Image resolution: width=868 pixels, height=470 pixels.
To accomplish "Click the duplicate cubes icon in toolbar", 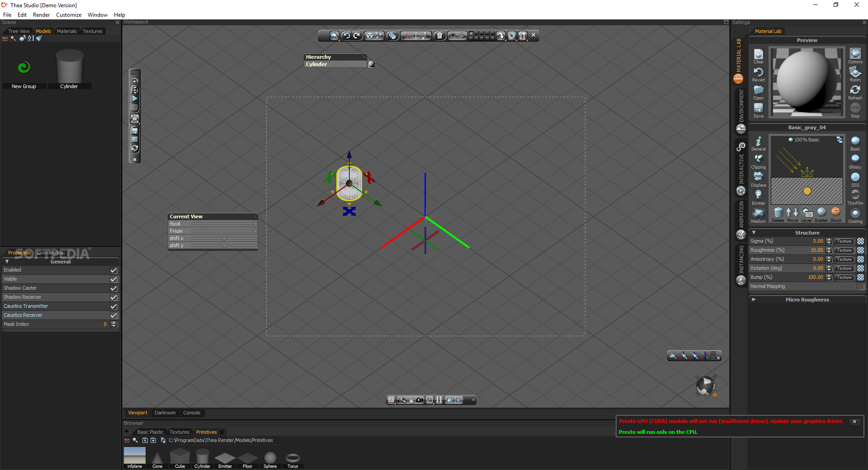I will 392,36.
